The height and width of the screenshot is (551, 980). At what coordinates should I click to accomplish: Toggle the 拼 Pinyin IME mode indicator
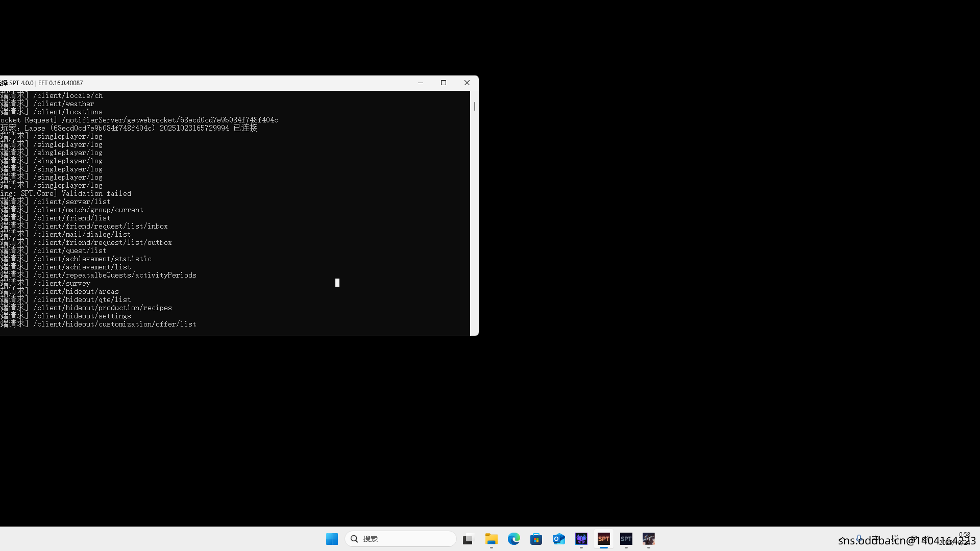pos(894,539)
